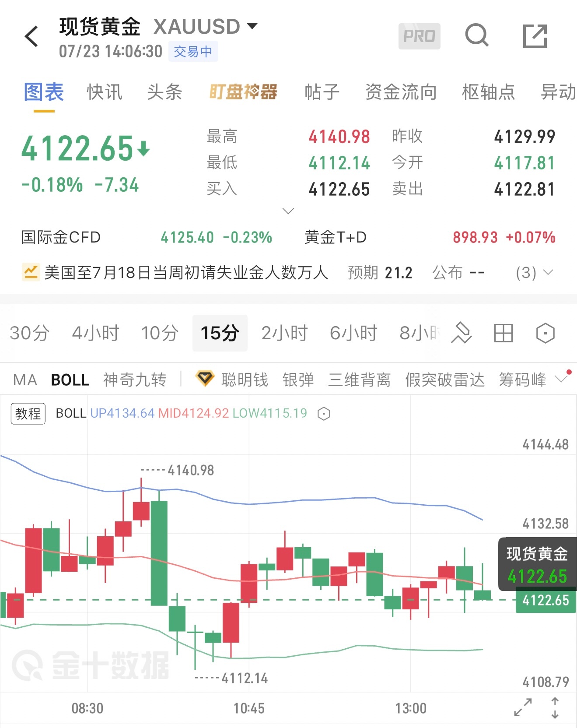Viewport: 577px width, 728px height.
Task: Select the 30分 timeframe
Action: point(29,333)
